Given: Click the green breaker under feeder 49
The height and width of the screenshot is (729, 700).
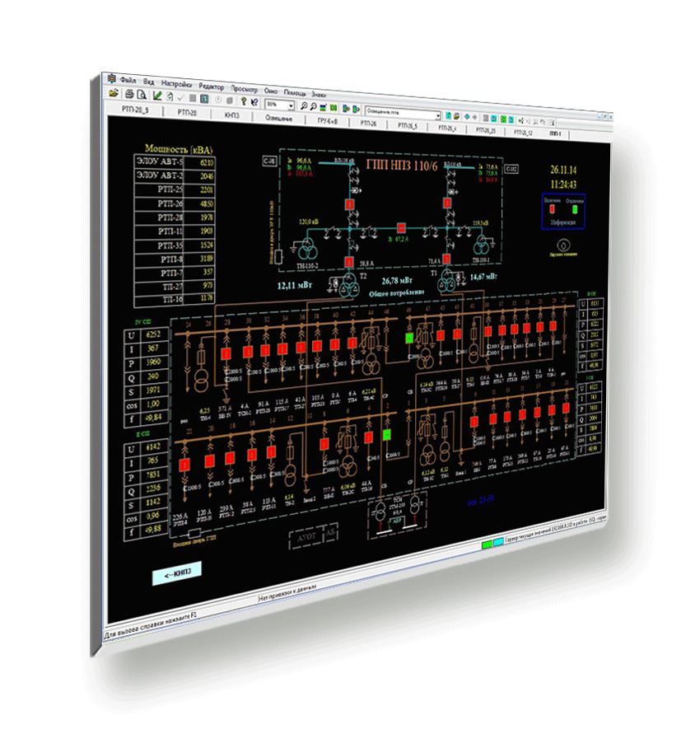Looking at the screenshot, I should coord(409,338).
